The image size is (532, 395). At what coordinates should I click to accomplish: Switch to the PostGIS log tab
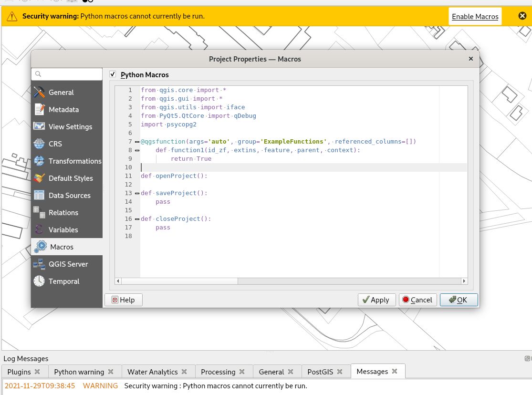click(x=320, y=372)
